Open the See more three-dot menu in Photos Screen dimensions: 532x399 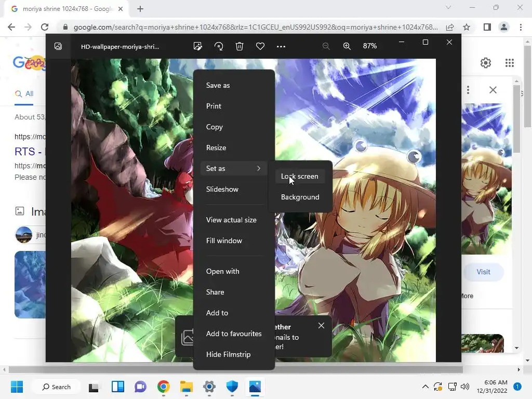tap(281, 46)
